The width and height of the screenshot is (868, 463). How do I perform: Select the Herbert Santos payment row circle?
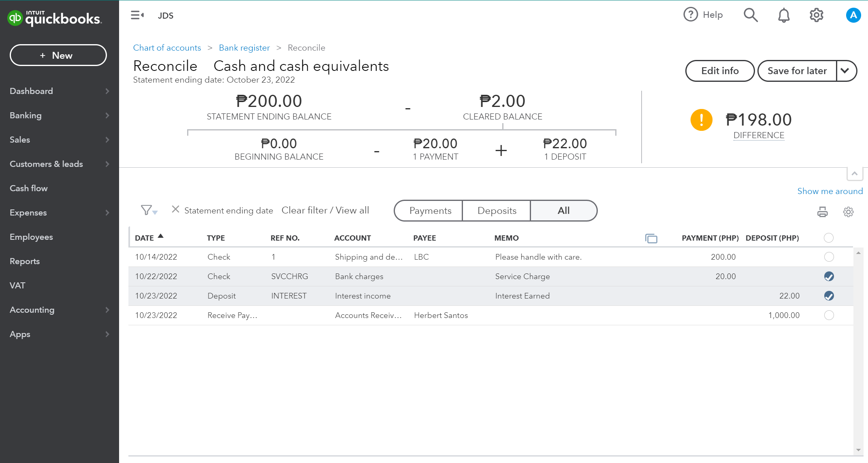click(829, 315)
